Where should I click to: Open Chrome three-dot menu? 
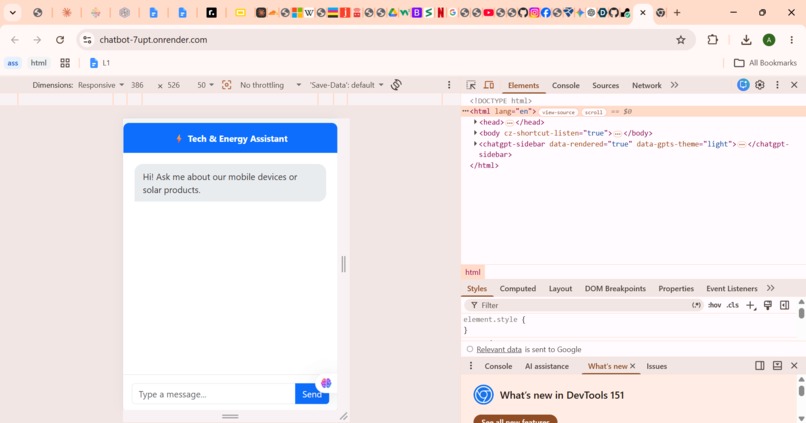[x=792, y=40]
